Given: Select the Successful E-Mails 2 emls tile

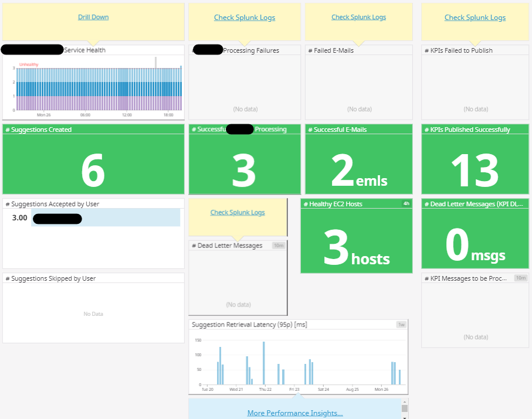Looking at the screenshot, I should tap(359, 164).
